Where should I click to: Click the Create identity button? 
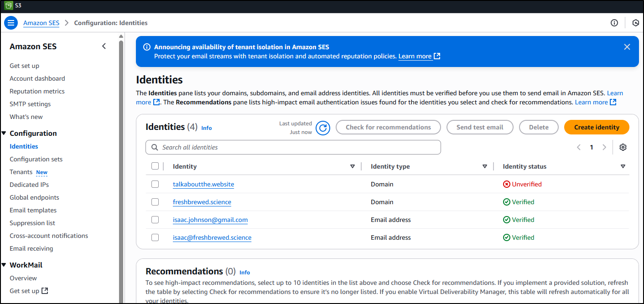click(597, 127)
